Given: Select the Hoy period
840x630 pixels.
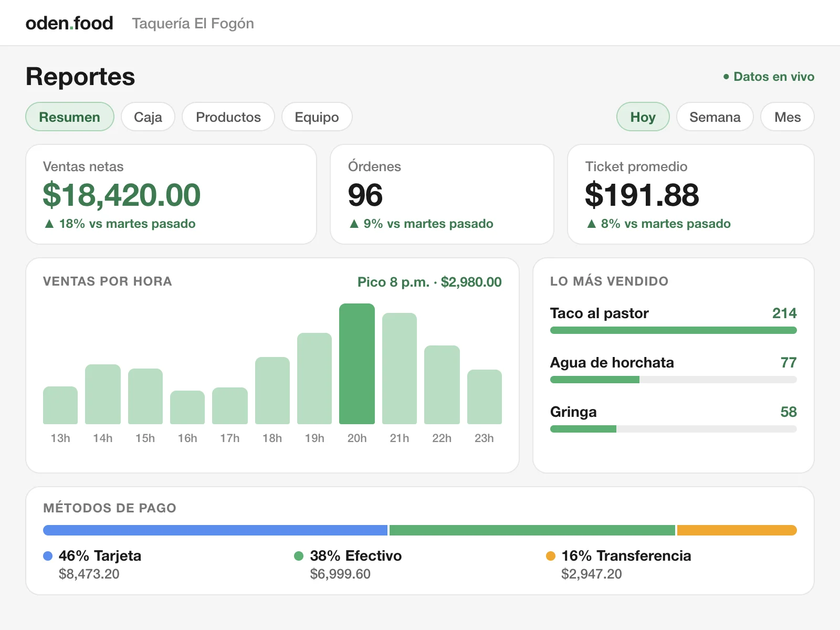Looking at the screenshot, I should 643,117.
